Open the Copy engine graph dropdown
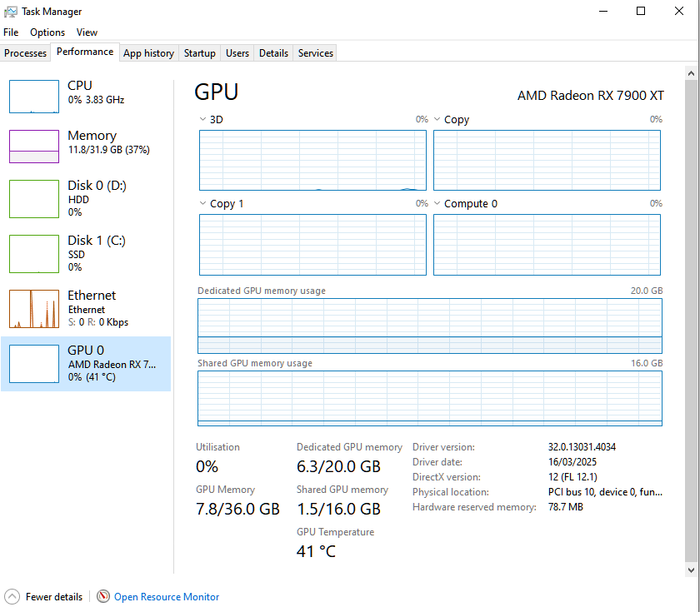Image resolution: width=700 pixels, height=612 pixels. 437,119
